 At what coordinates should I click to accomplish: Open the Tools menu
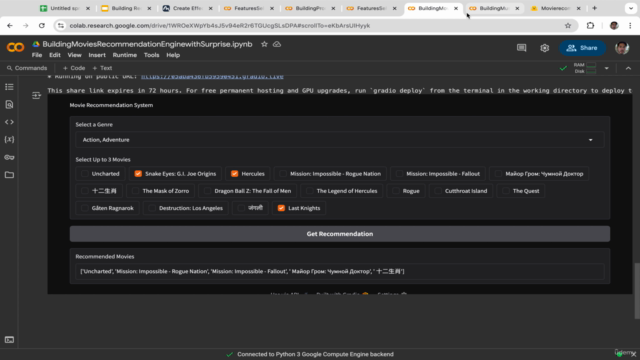click(151, 55)
